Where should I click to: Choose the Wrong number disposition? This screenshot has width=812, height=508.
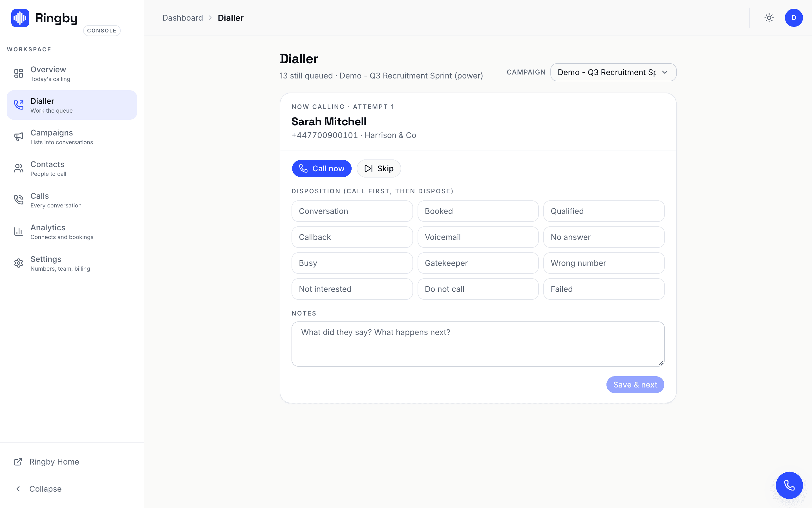click(604, 263)
